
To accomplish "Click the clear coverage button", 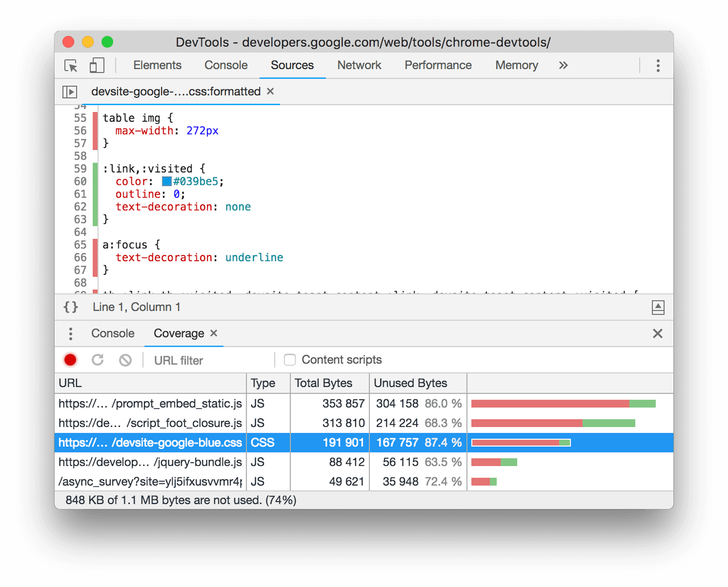I will (x=125, y=359).
